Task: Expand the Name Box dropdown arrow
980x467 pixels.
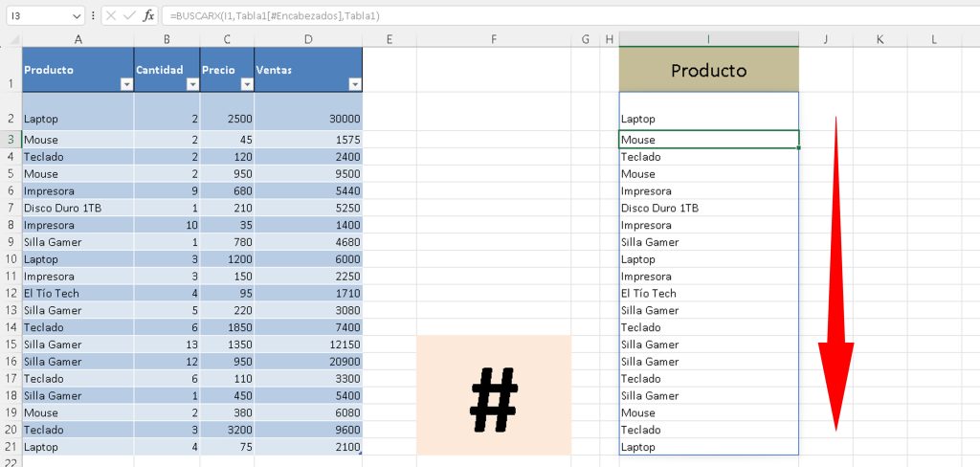Action: [77, 16]
